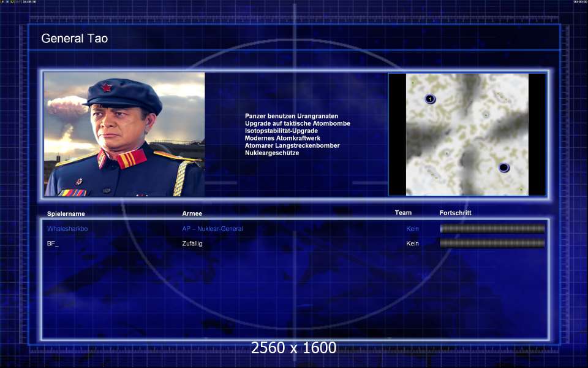This screenshot has width=588, height=368.
Task: Click start position marker 1 on the map
Action: (430, 99)
